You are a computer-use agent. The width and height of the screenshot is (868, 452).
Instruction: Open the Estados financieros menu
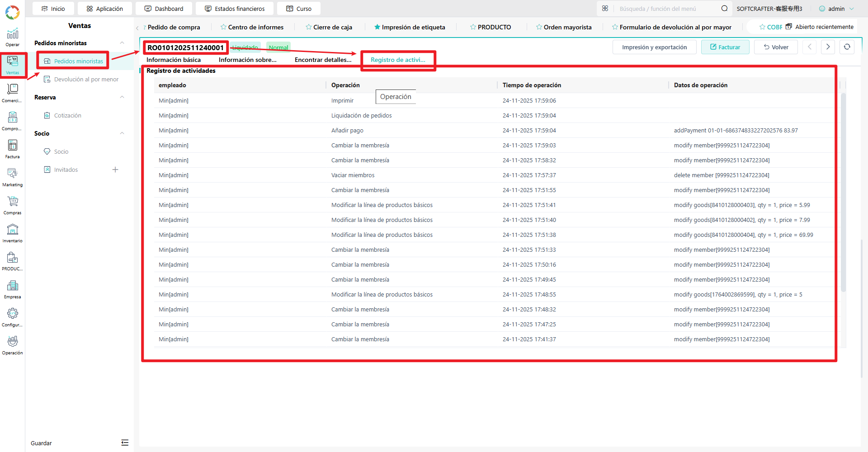click(235, 9)
